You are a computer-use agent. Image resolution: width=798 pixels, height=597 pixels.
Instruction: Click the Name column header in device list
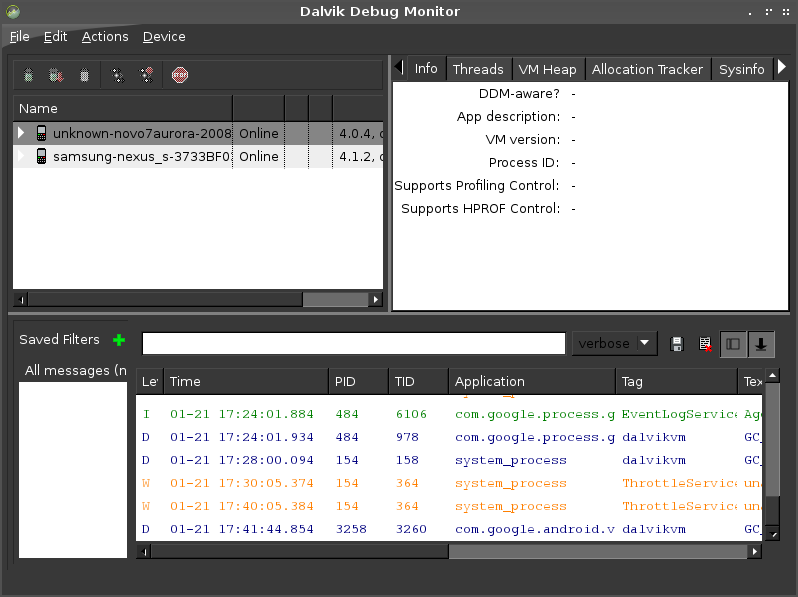click(x=123, y=108)
